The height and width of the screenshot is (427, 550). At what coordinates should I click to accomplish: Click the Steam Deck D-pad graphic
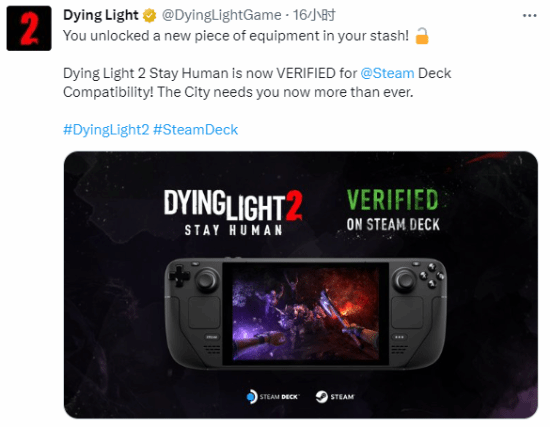179,276
